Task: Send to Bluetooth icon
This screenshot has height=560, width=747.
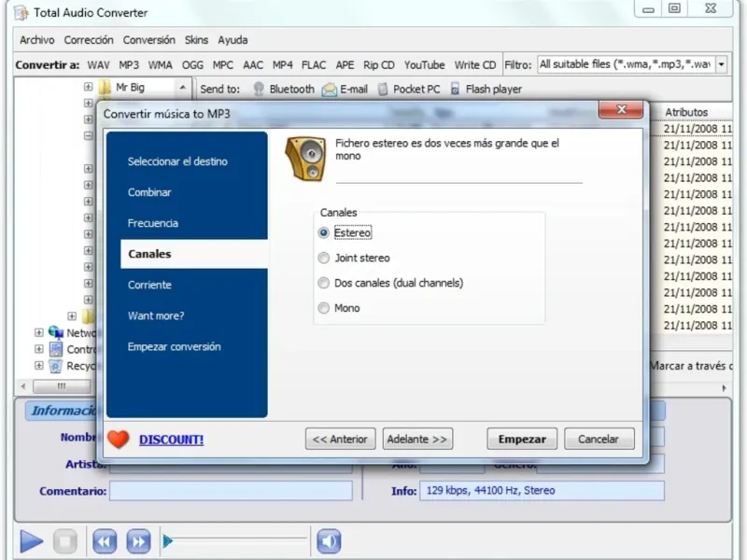Action: click(x=259, y=89)
